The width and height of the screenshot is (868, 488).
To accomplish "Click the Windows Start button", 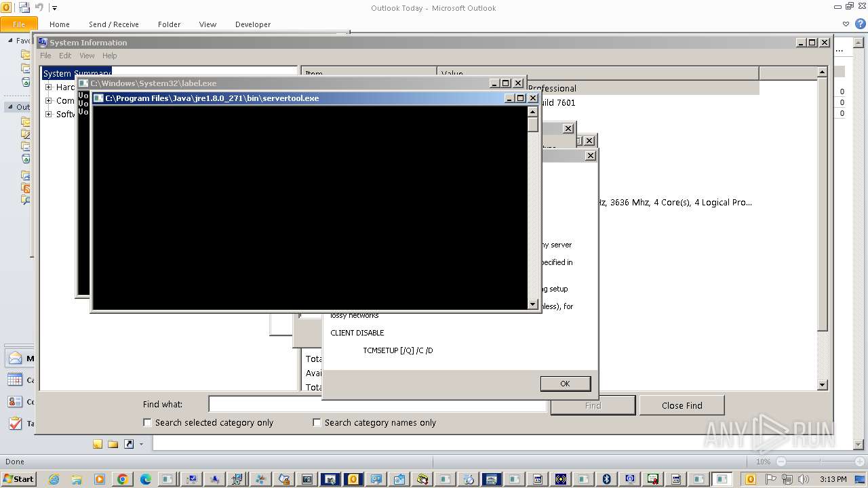I will click(18, 479).
